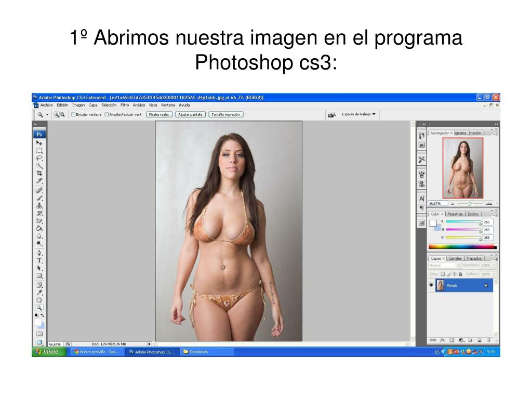Select the Slice tool
532x399 pixels.
click(39, 181)
